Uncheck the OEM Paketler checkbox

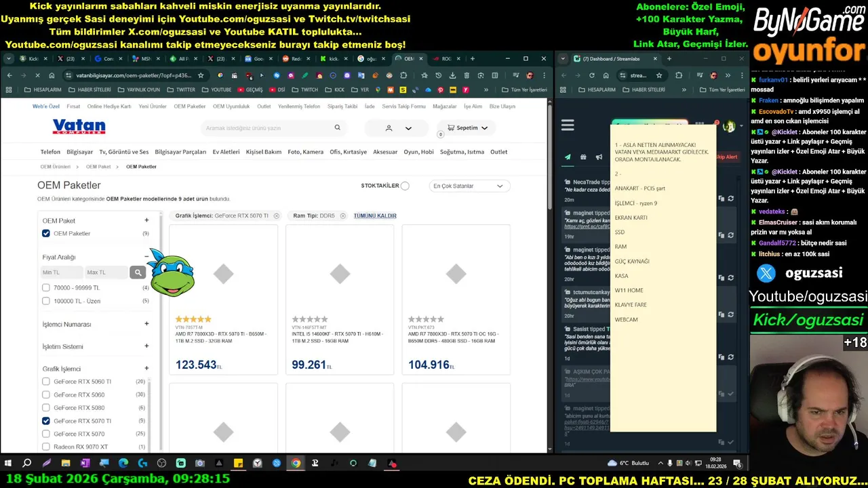point(46,233)
